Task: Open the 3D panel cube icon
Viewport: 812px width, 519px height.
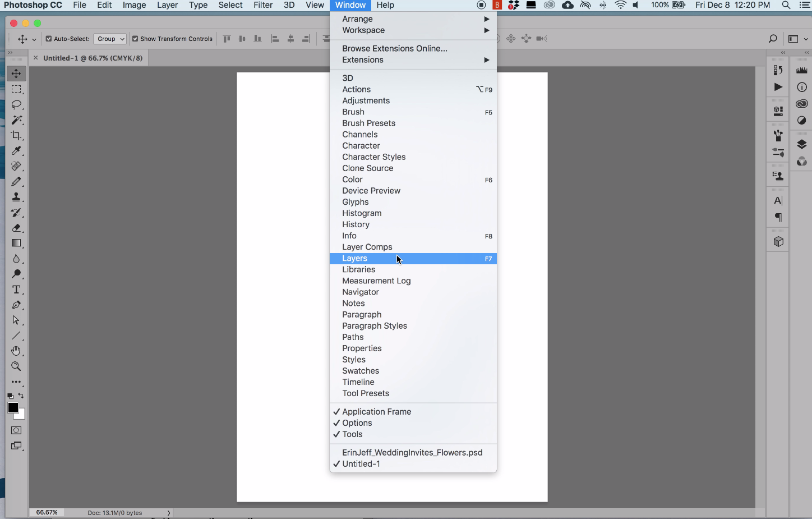Action: point(778,241)
